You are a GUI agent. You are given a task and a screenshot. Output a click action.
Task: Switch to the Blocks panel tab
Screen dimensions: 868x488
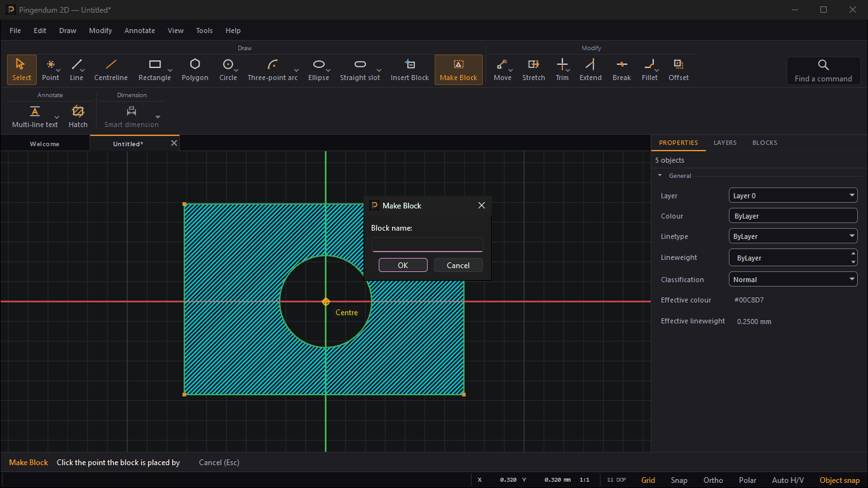pos(764,143)
